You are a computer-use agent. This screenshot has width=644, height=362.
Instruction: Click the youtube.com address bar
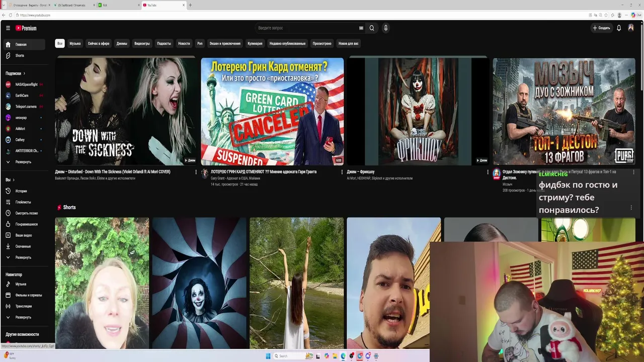click(x=302, y=15)
